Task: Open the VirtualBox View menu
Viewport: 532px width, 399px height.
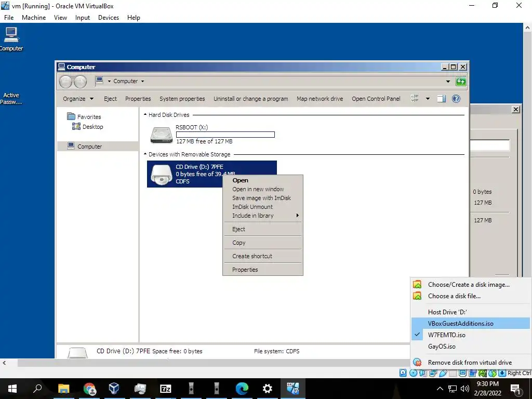Action: 60,18
